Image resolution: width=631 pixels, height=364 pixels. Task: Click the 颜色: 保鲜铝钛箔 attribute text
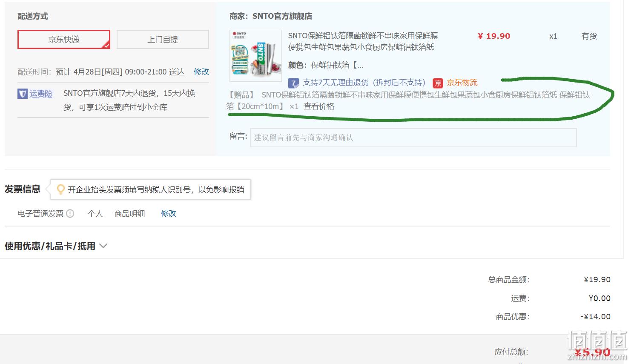point(326,65)
